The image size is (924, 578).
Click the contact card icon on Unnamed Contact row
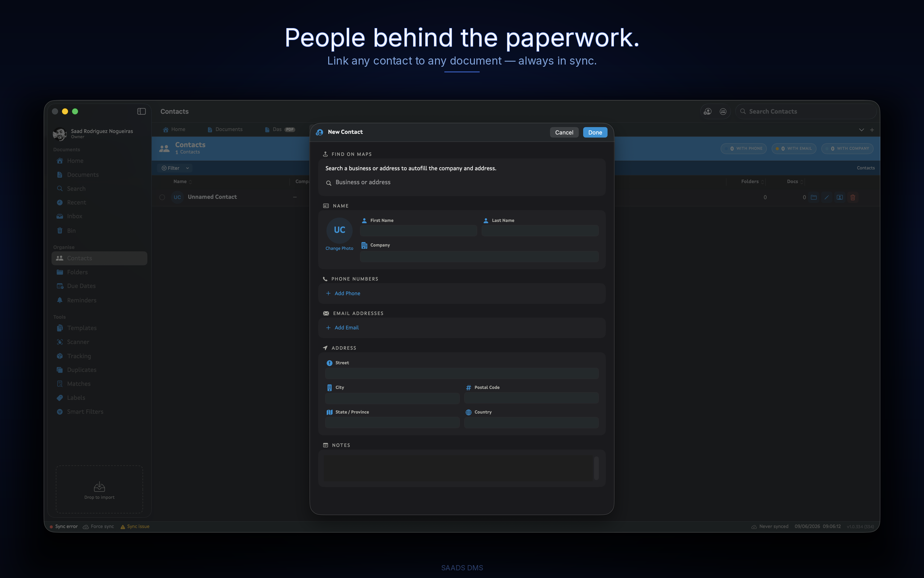[840, 197]
